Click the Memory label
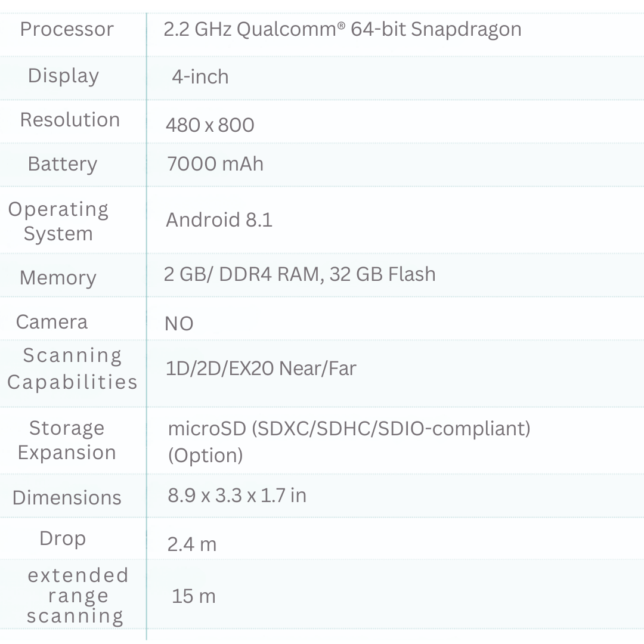The image size is (644, 644). tap(58, 278)
